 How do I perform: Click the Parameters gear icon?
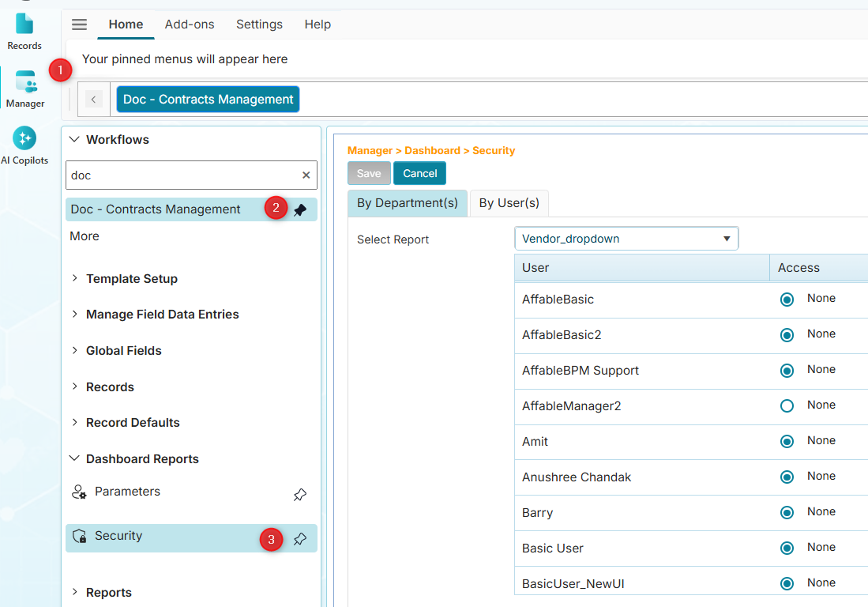coord(80,492)
